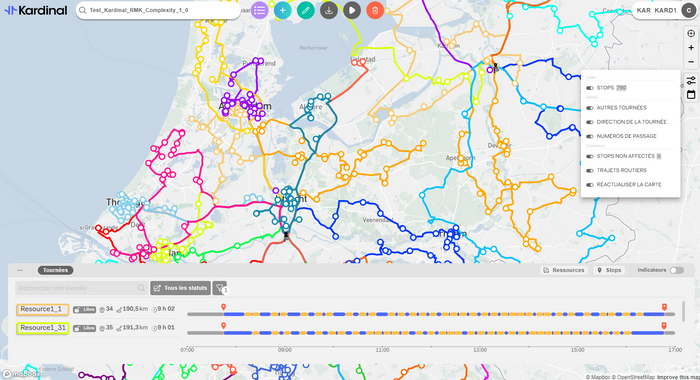
Task: Click the red trash delete button
Action: point(375,10)
